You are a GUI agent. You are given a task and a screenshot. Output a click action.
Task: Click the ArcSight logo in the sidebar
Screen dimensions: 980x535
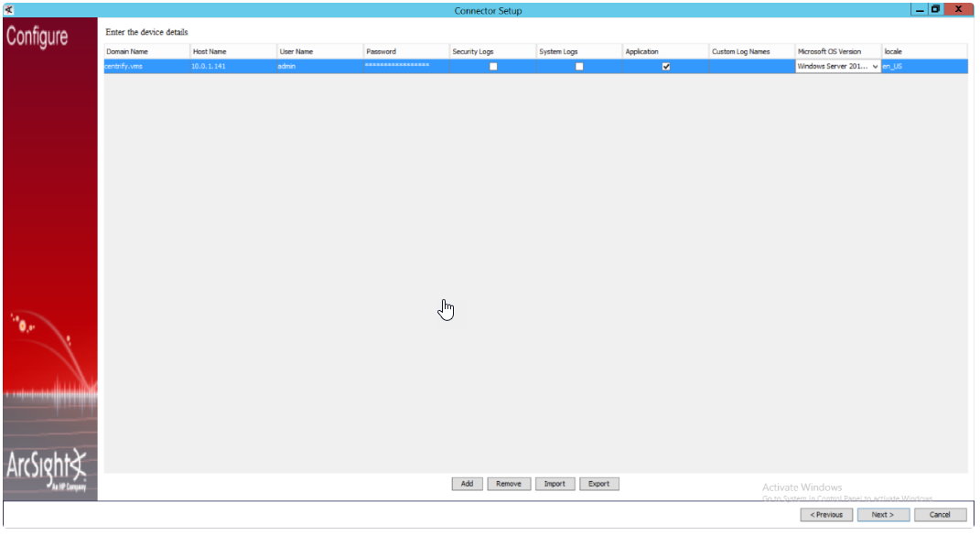click(x=49, y=468)
